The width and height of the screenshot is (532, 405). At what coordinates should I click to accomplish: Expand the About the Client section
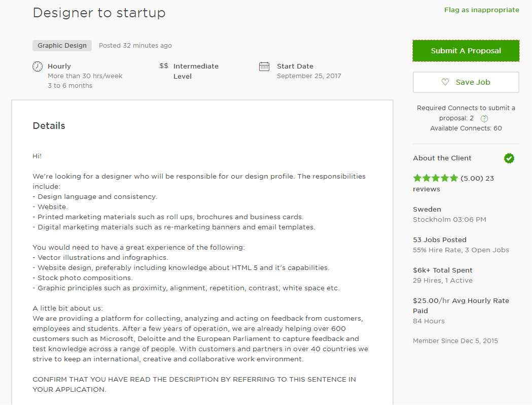(x=442, y=158)
